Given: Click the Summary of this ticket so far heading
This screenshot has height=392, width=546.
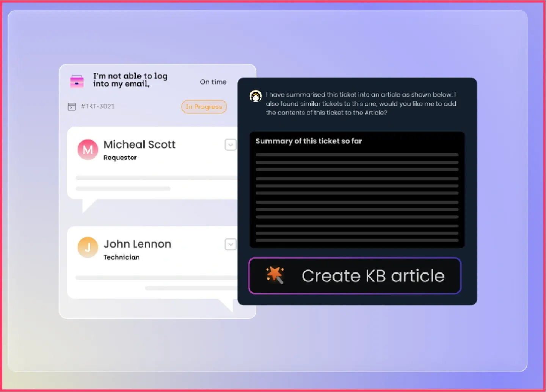Looking at the screenshot, I should click(x=309, y=141).
